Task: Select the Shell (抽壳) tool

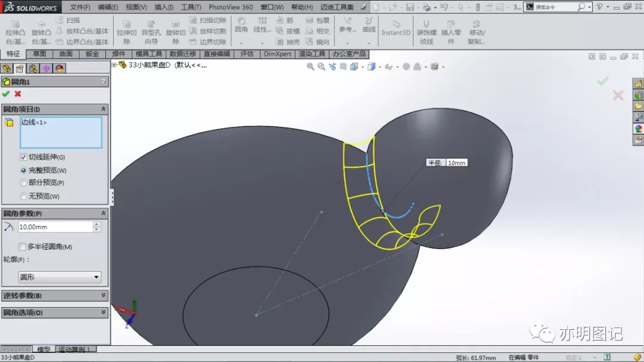Action: tap(288, 42)
